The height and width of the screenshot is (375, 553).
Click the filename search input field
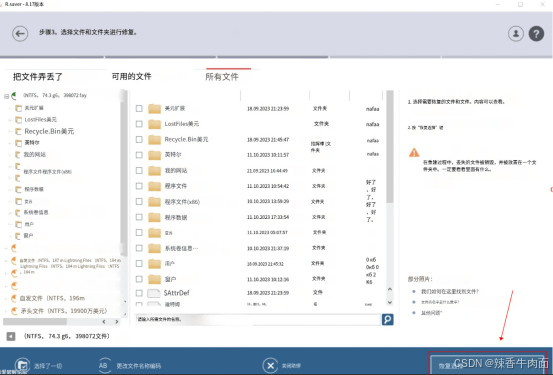(258, 319)
